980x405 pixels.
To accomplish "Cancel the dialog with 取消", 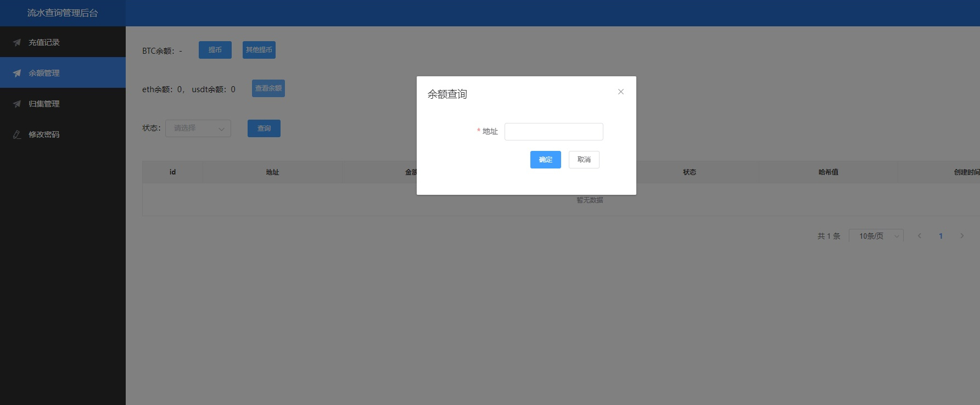I will coord(584,160).
